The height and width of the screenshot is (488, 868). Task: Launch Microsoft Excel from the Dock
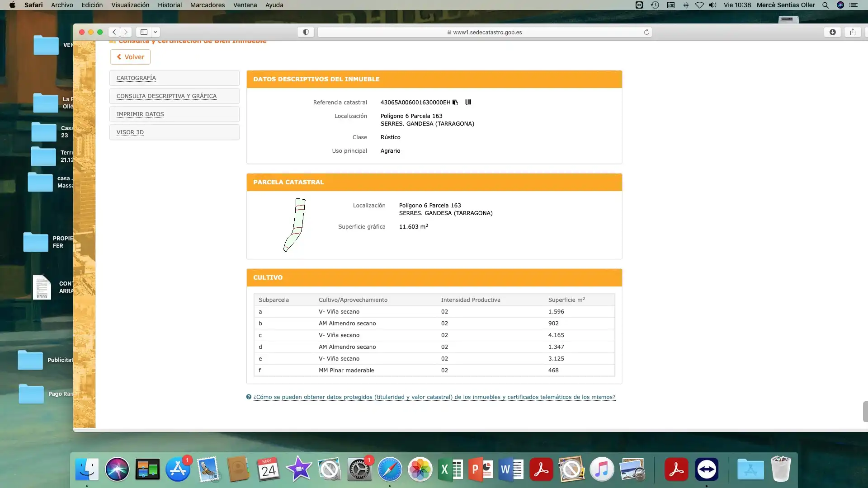coord(450,469)
